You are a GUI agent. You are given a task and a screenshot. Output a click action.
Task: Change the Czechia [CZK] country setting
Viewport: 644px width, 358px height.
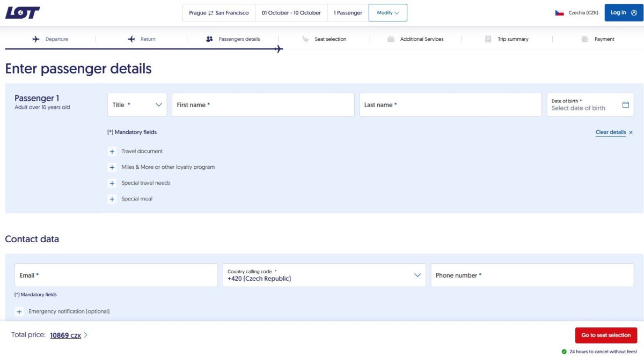(x=576, y=13)
